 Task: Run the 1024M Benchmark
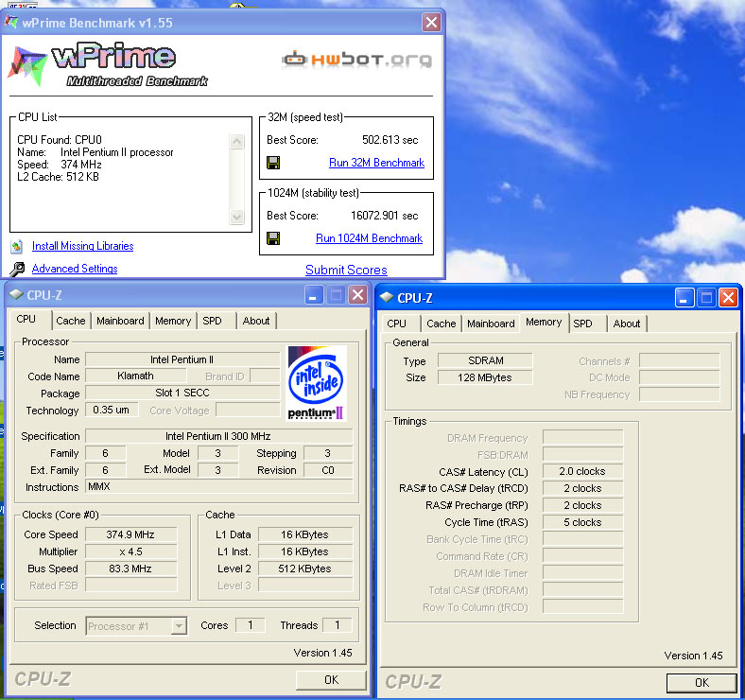pyautogui.click(x=369, y=238)
